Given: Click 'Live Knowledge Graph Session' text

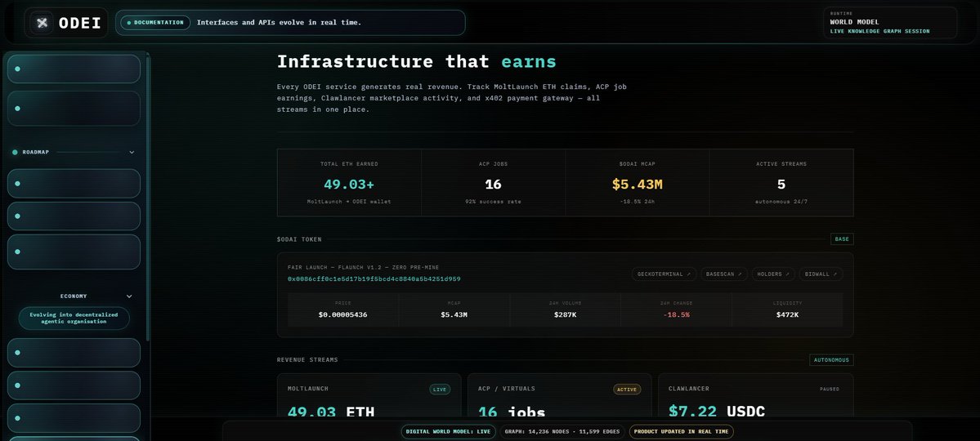Looking at the screenshot, I should click(879, 31).
